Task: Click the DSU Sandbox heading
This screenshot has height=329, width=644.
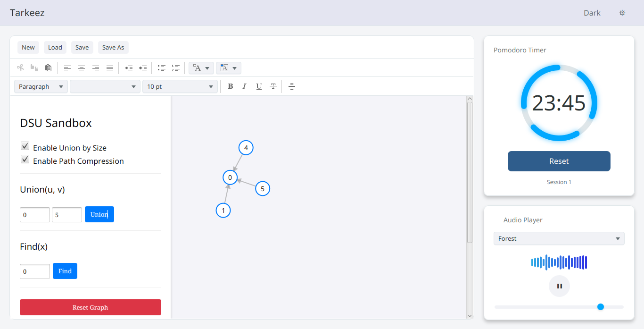Action: pyautogui.click(x=56, y=123)
